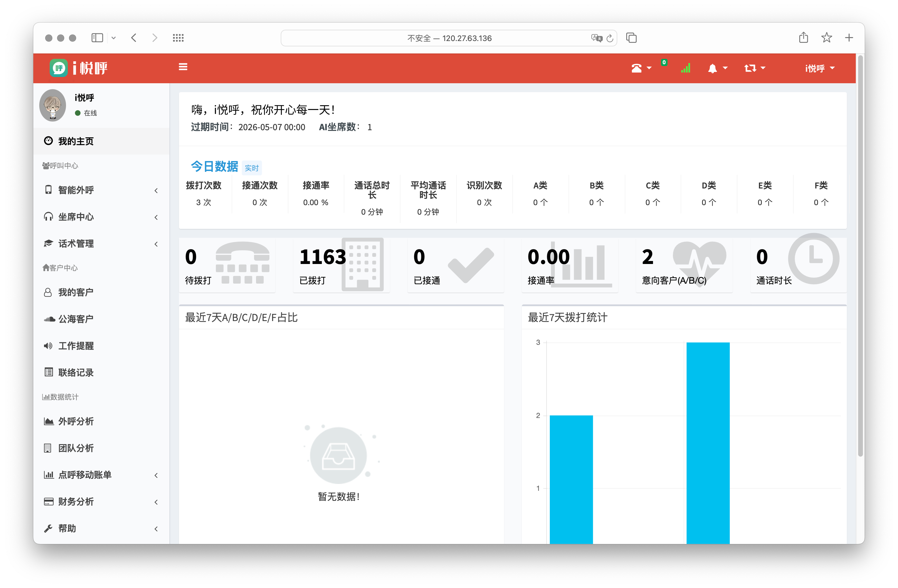Open 外呼分析 statistics page

pyautogui.click(x=76, y=421)
